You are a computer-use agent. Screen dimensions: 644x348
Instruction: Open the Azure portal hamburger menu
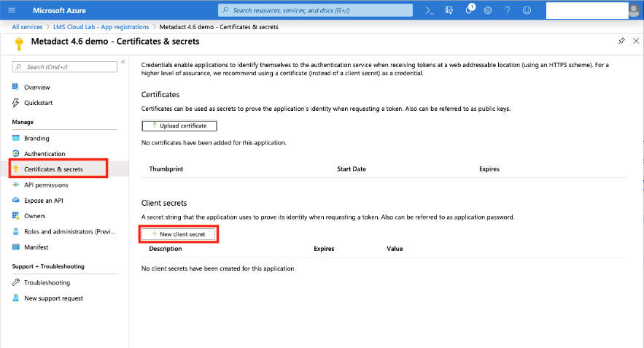[12, 10]
